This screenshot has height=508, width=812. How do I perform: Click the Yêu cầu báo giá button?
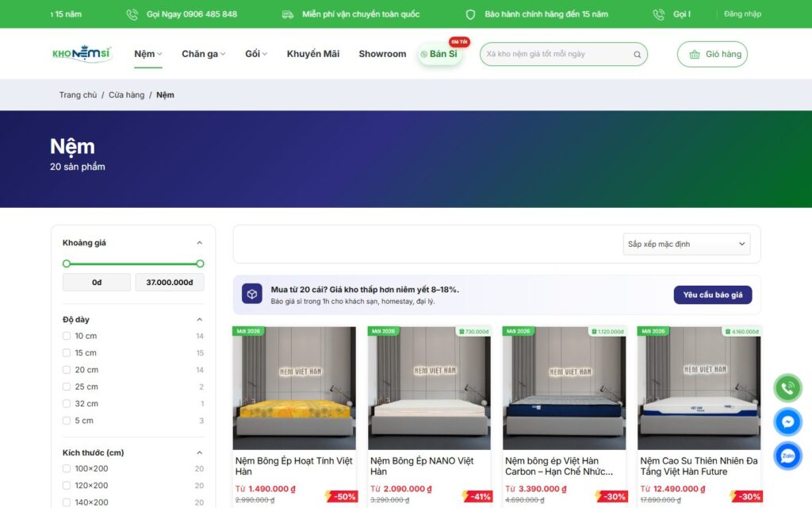pyautogui.click(x=713, y=294)
